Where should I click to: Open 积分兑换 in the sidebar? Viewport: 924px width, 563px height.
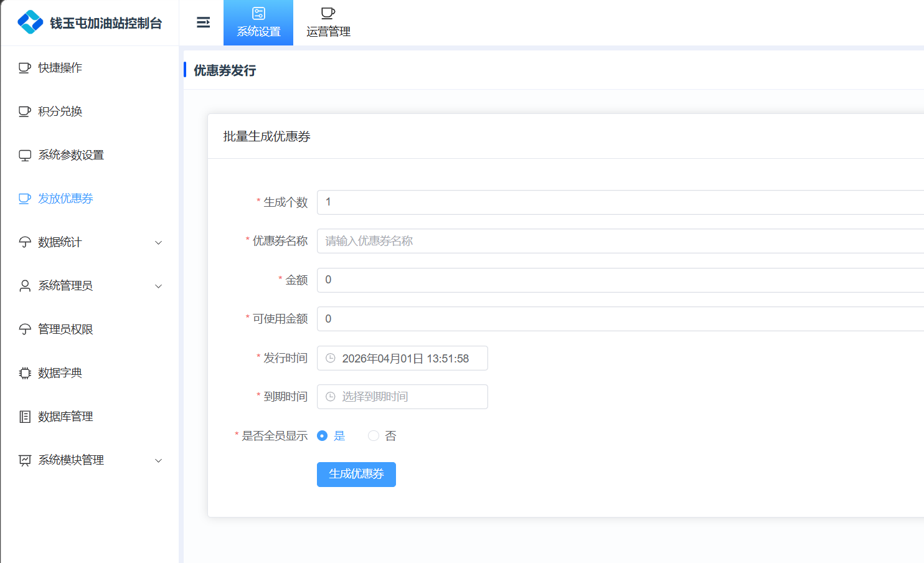[60, 111]
